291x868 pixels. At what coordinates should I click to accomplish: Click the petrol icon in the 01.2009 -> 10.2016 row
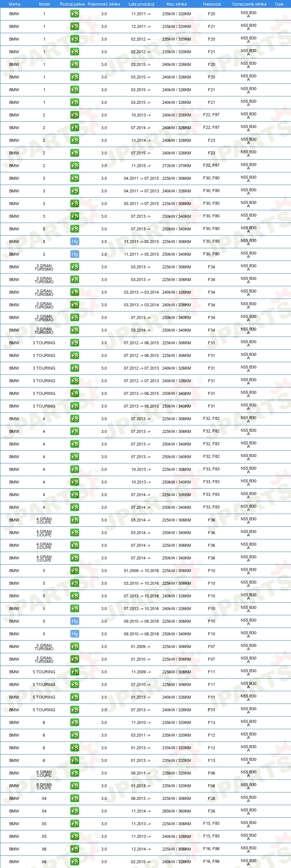tap(74, 571)
